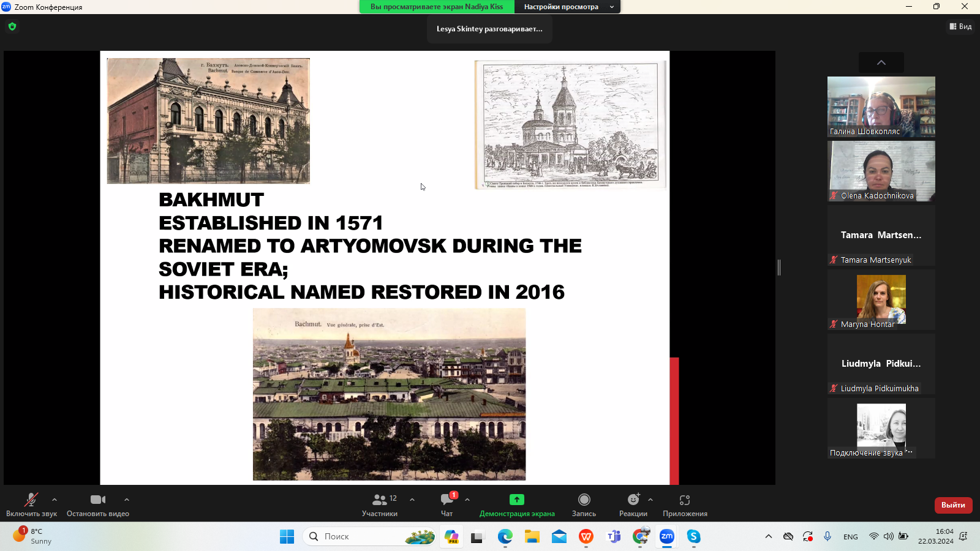
Task: Unmute microphone with Включить звук
Action: (x=31, y=504)
